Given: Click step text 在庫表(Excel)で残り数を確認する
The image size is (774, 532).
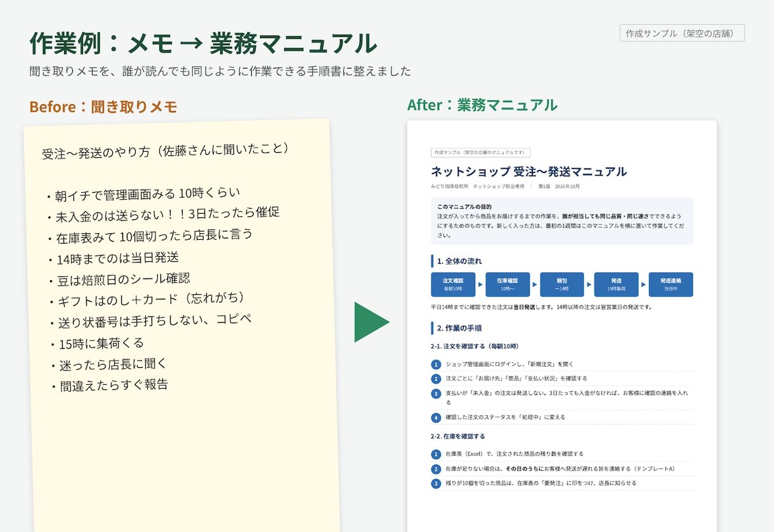Looking at the screenshot, I should (515, 455).
